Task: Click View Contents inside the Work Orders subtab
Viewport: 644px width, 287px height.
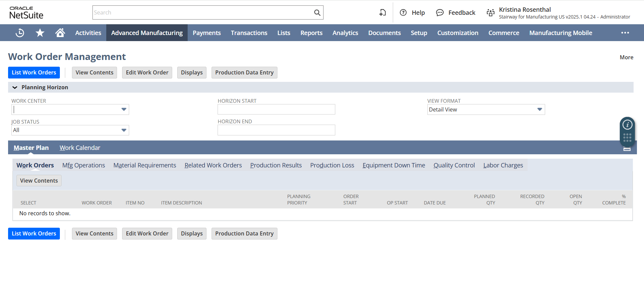Action: [x=39, y=181]
